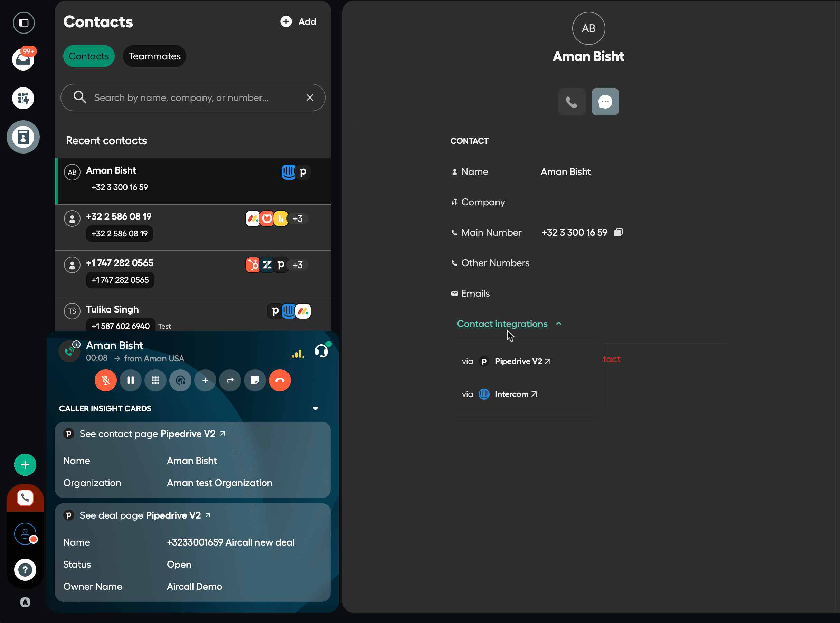
Task: Switch to the Teammates tab
Action: click(x=154, y=56)
